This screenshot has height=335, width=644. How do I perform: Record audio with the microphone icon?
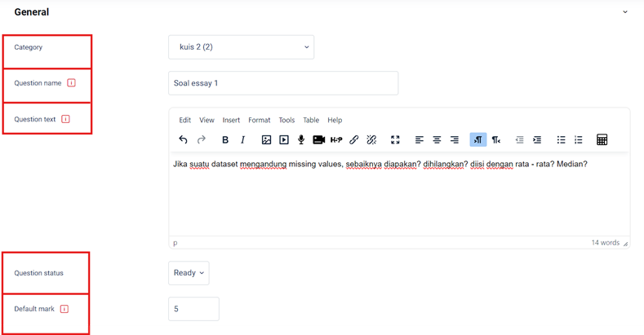tap(301, 140)
